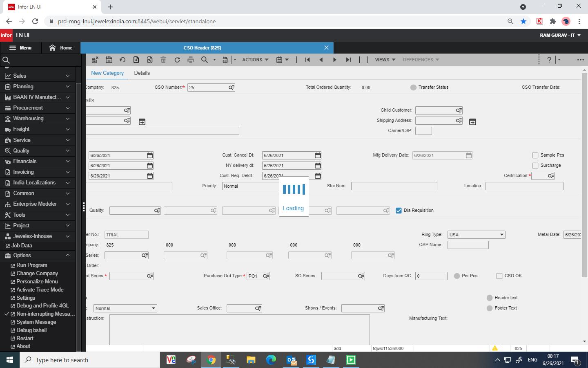The width and height of the screenshot is (588, 368).
Task: Open Shipping Address lookup icon
Action: (x=459, y=121)
